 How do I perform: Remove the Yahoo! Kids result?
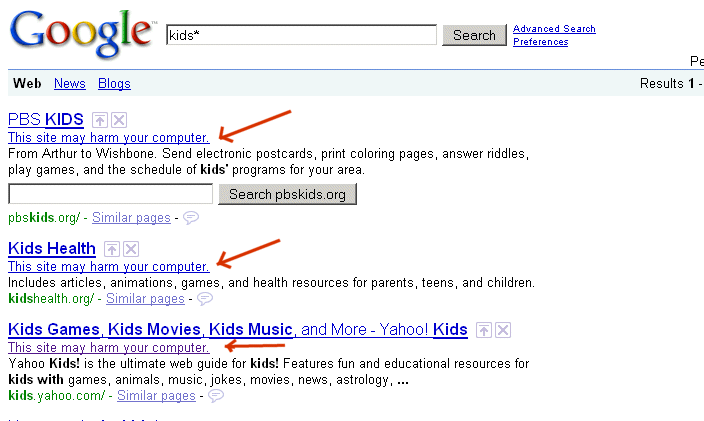click(x=503, y=330)
